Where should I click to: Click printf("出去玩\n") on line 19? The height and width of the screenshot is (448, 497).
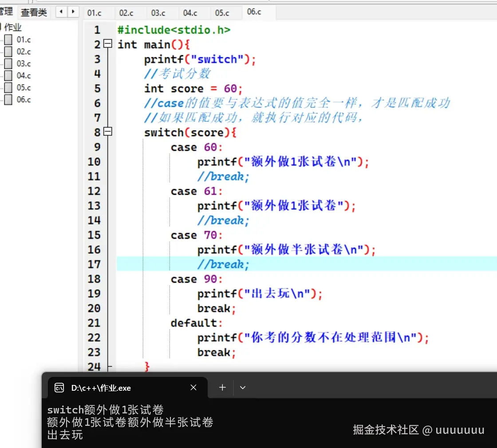click(x=260, y=293)
